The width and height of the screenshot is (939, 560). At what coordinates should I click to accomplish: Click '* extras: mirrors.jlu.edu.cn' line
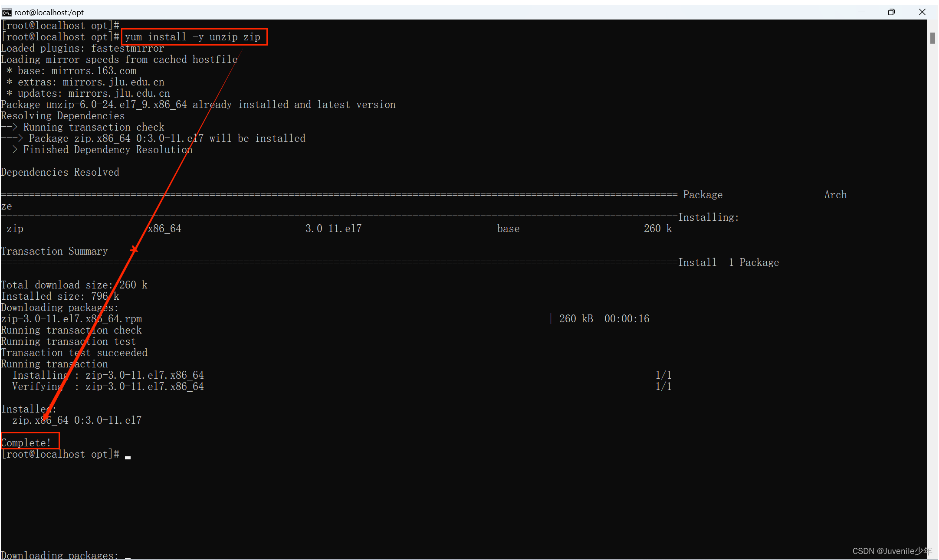pos(85,82)
